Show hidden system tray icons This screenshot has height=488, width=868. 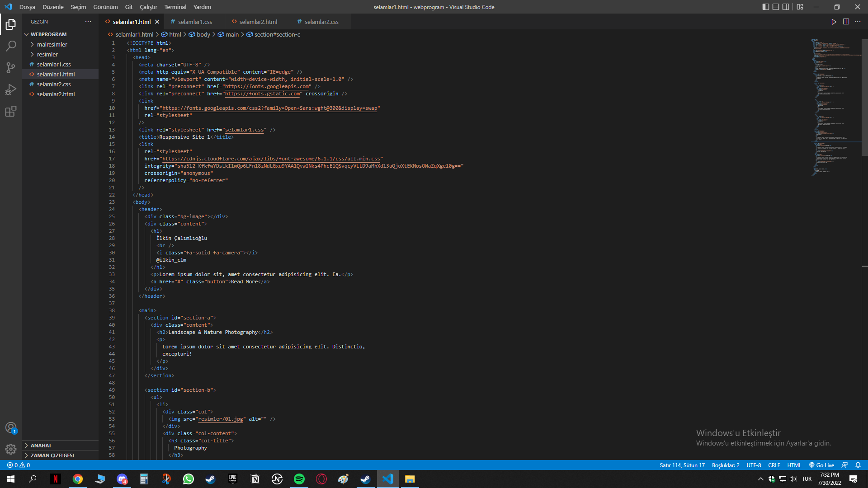760,479
